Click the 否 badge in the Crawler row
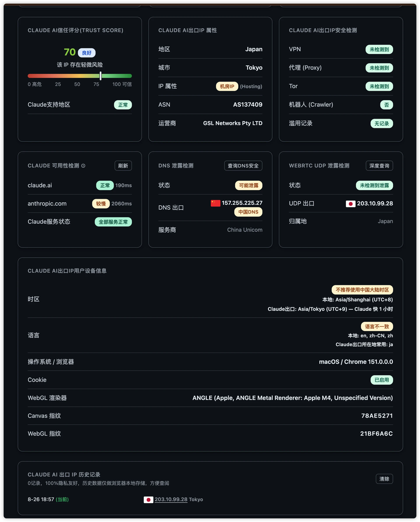420x522 pixels. coord(386,105)
